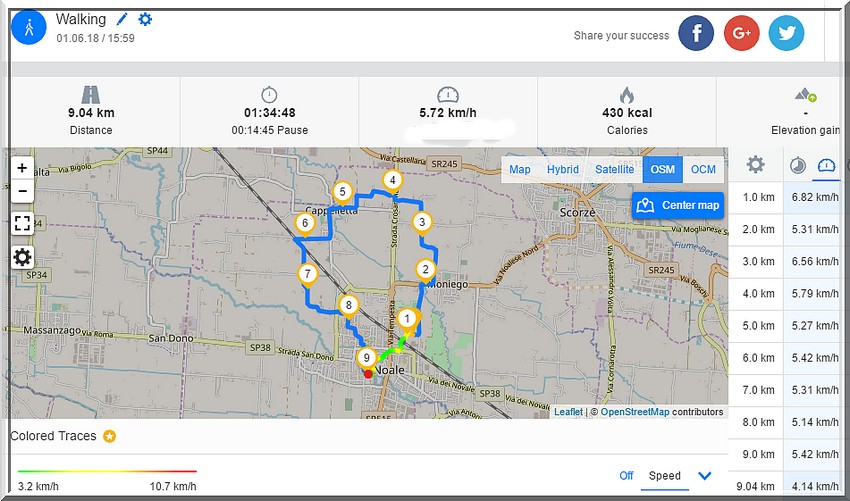
Task: Open the OpenStreetMap link
Action: (x=635, y=412)
